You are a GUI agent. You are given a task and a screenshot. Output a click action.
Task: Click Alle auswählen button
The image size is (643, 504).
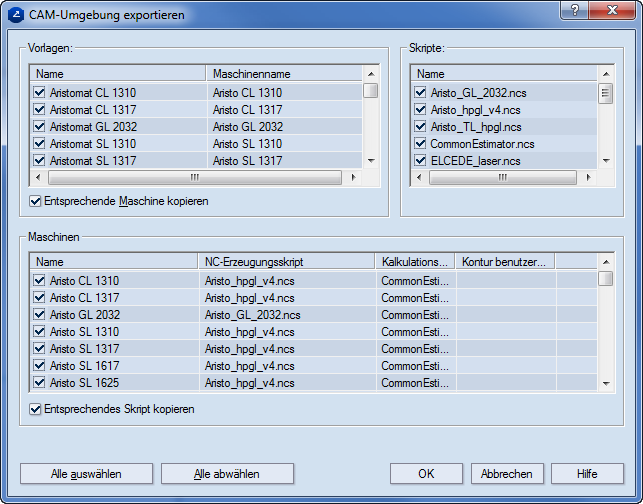(86, 474)
